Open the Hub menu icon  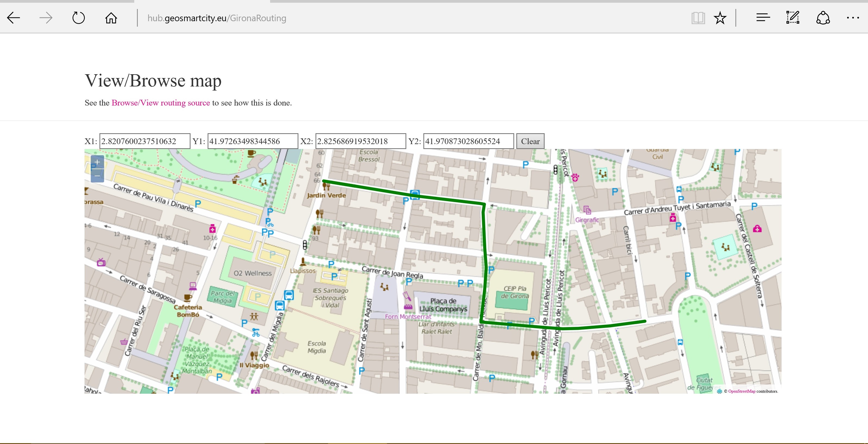point(763,18)
